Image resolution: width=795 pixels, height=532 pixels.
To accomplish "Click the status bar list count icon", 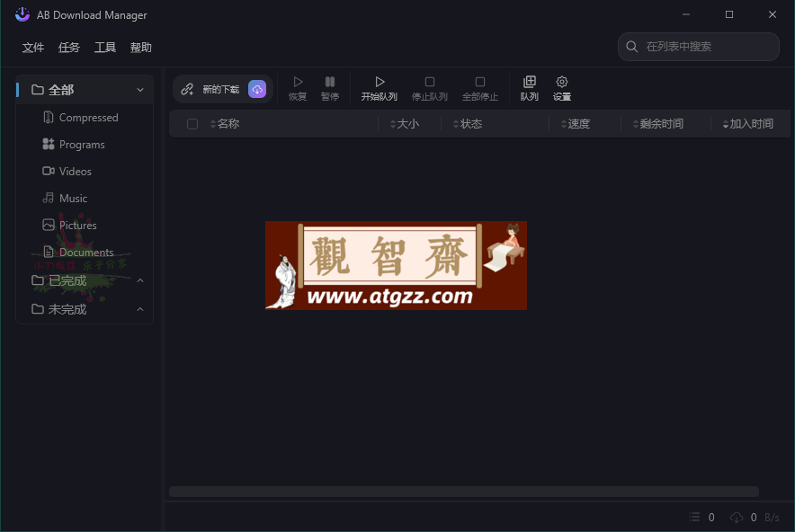I will pos(694,517).
